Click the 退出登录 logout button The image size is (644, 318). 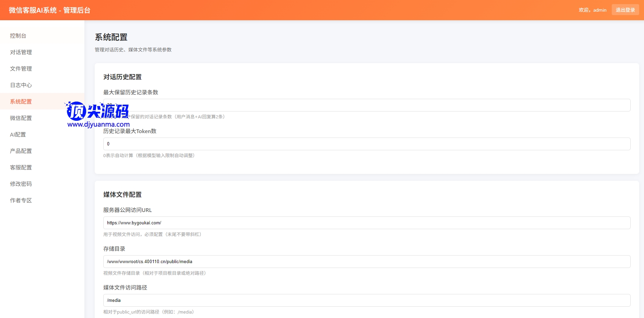tap(625, 10)
